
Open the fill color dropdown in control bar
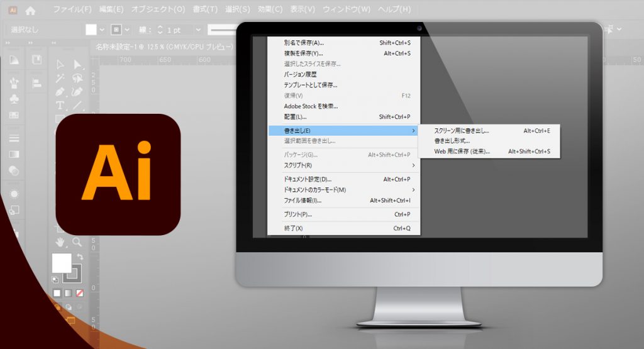(x=102, y=30)
